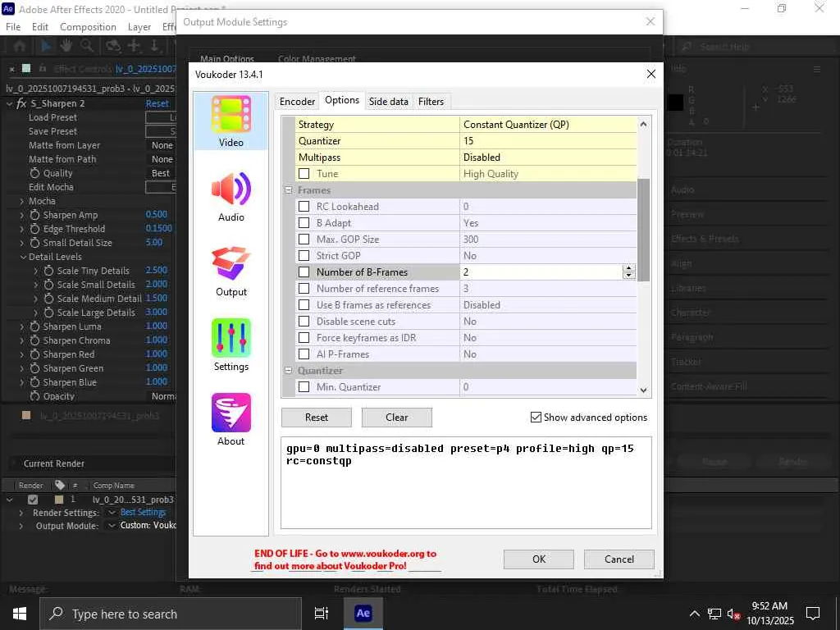This screenshot has height=630, width=840.
Task: Open Best Settings link in render queue
Action: 143,512
